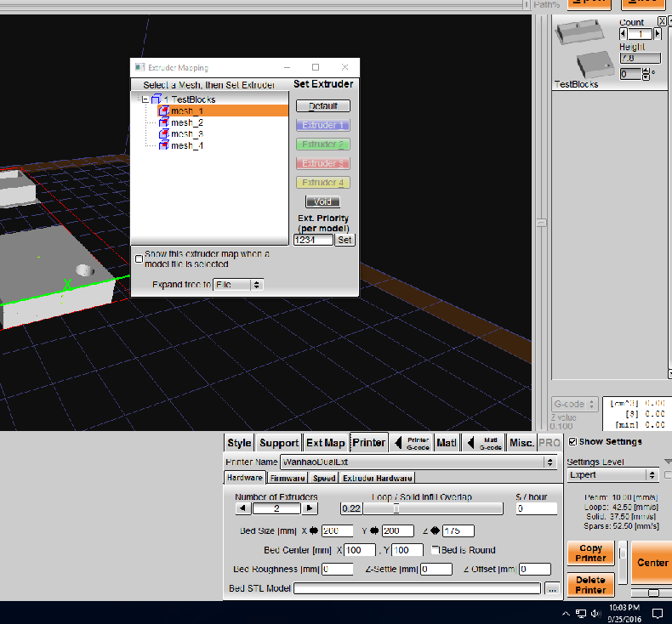The height and width of the screenshot is (624, 672).
Task: Click the mesh_3 cube icon
Action: tap(163, 134)
